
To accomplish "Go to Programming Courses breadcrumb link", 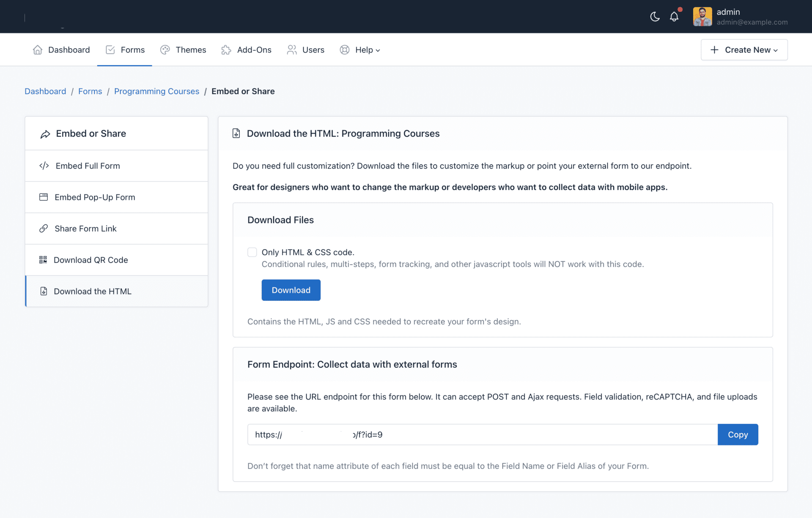I will click(x=156, y=91).
